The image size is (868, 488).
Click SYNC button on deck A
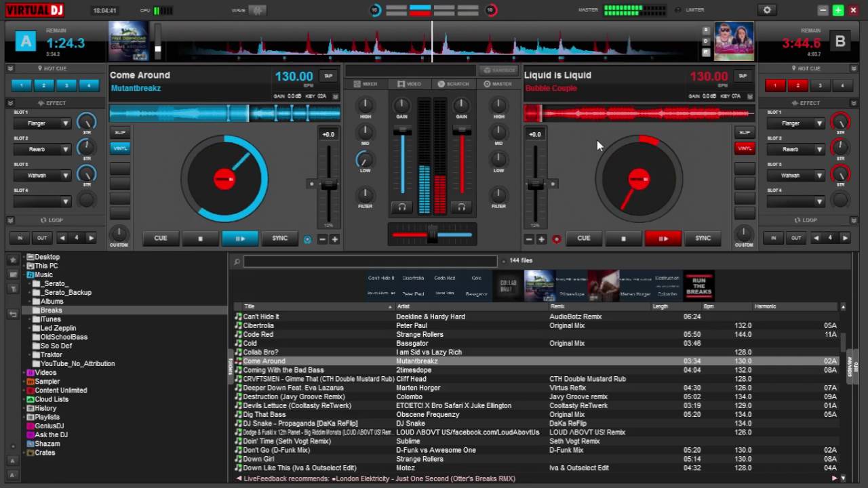coord(280,239)
